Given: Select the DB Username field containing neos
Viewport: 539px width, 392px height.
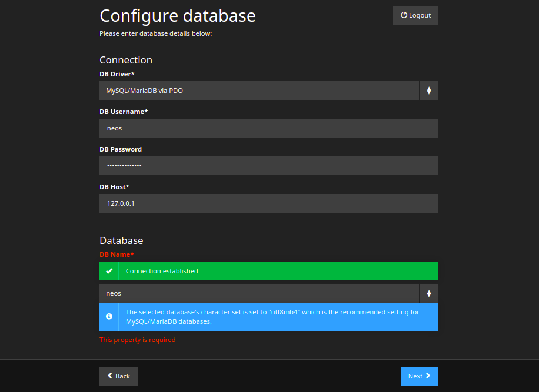Looking at the screenshot, I should (x=268, y=128).
